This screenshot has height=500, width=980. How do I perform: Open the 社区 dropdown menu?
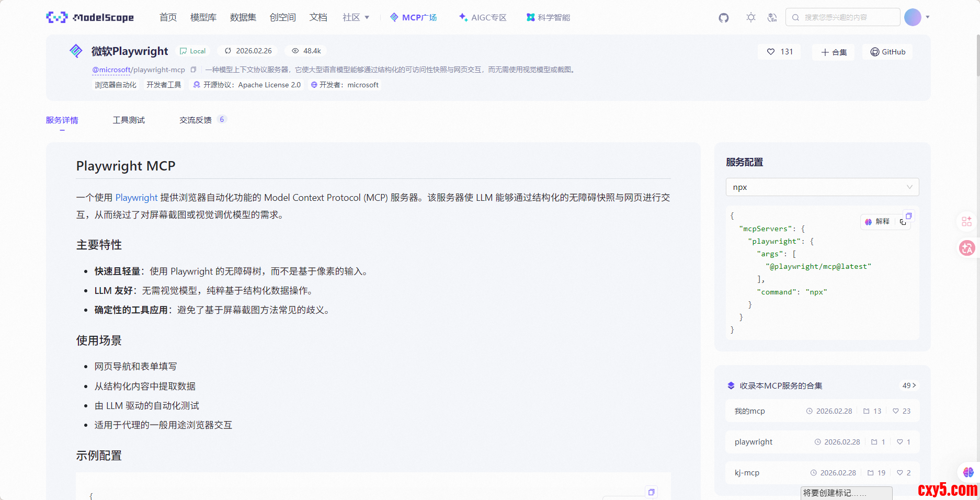coord(356,17)
